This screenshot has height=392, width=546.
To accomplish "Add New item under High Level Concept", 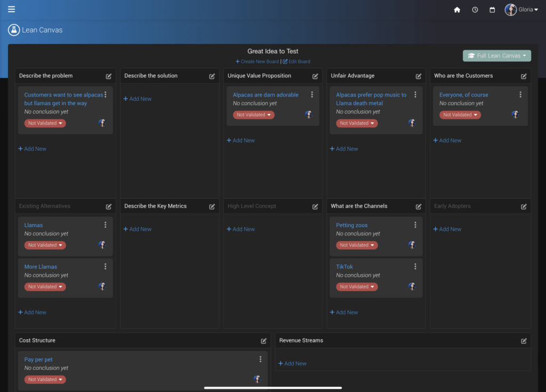I will pos(240,229).
